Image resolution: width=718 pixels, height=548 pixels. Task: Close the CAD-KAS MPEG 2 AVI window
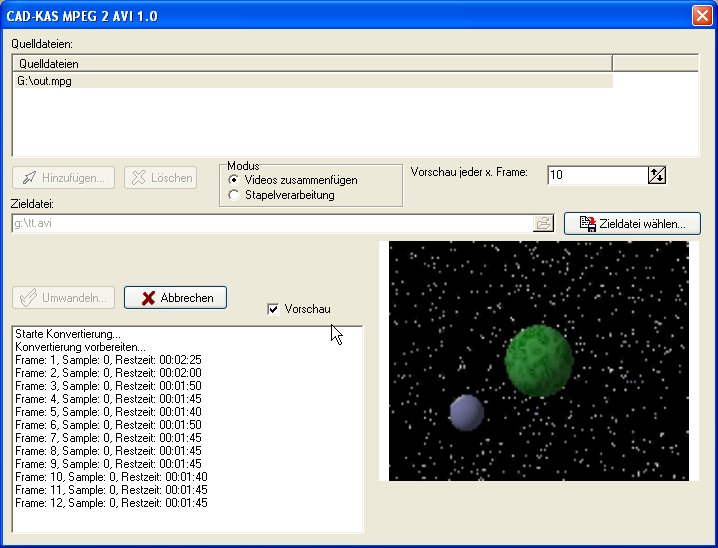click(701, 16)
